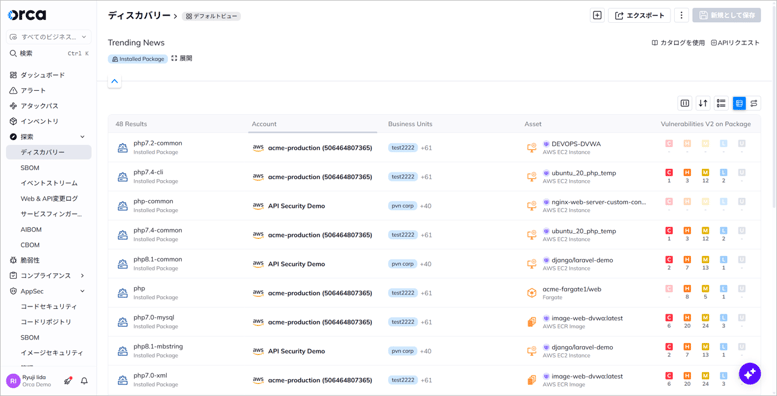Click the 検索 search field
This screenshot has height=396, width=777.
click(49, 54)
